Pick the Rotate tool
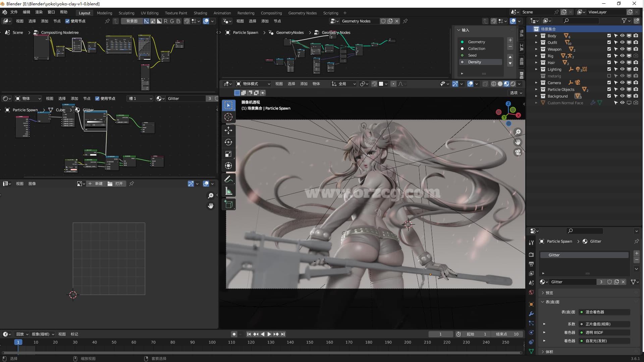The height and width of the screenshot is (362, 644). click(x=228, y=142)
